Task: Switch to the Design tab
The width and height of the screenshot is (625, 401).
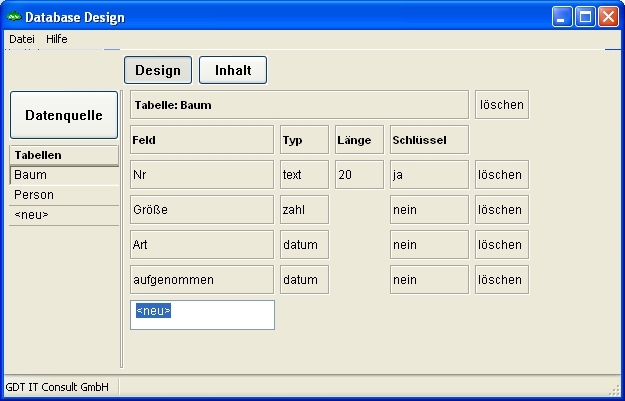Action: coord(158,70)
